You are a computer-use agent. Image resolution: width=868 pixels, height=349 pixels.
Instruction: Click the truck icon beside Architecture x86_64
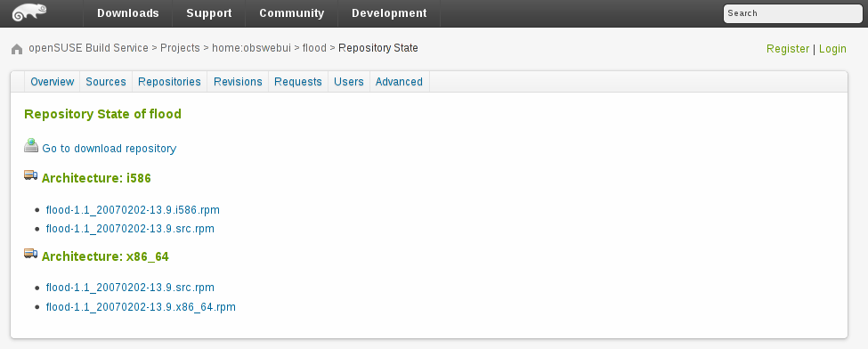[31, 254]
